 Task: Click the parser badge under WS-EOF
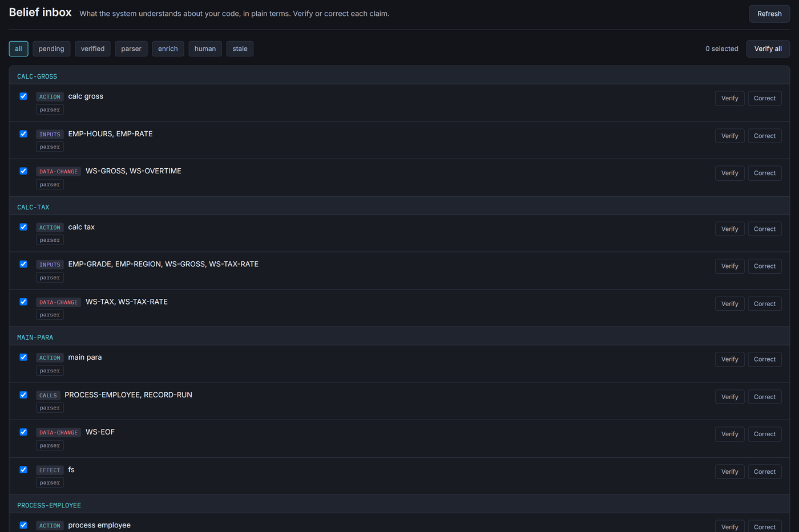point(50,445)
